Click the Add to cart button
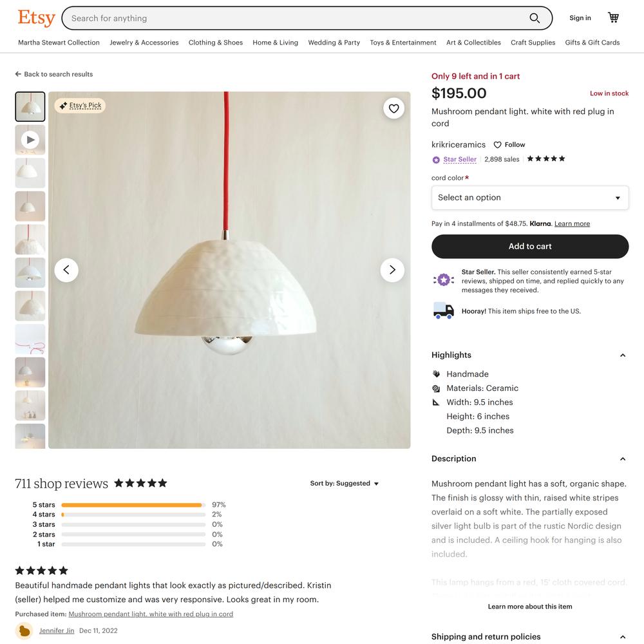The width and height of the screenshot is (644, 644). click(x=530, y=247)
